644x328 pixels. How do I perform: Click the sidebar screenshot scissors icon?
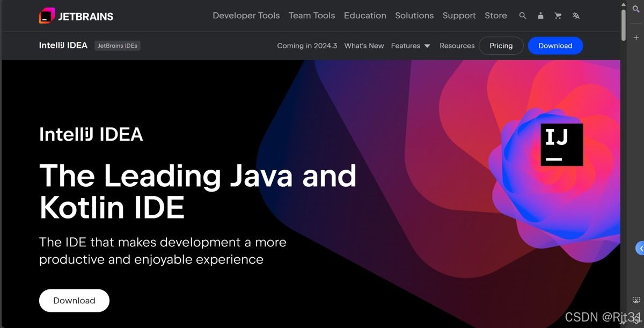pos(636,300)
